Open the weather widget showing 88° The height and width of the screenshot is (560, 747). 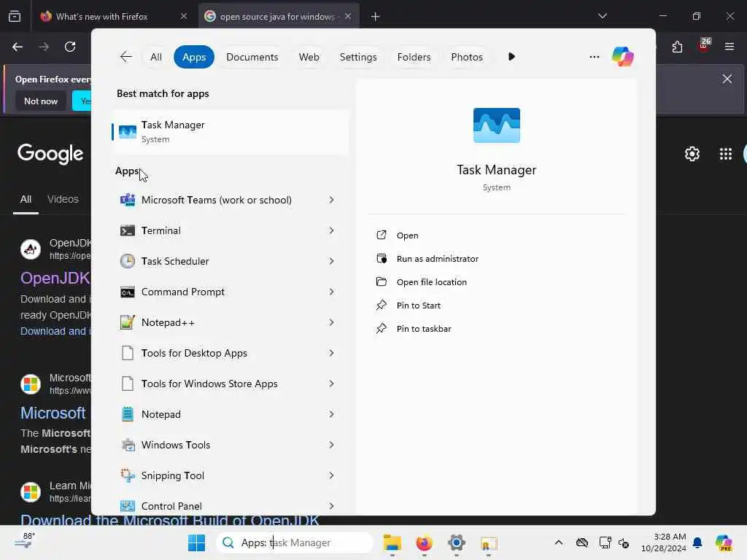coord(25,542)
